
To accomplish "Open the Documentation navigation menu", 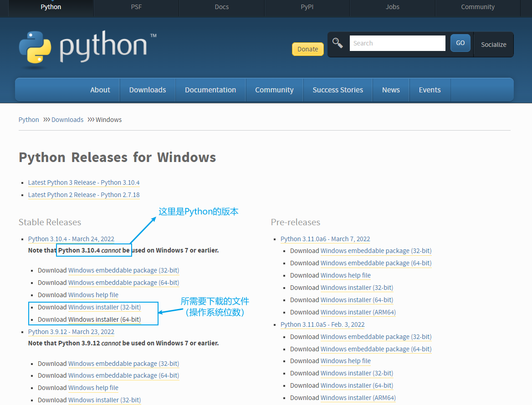I will coord(210,90).
